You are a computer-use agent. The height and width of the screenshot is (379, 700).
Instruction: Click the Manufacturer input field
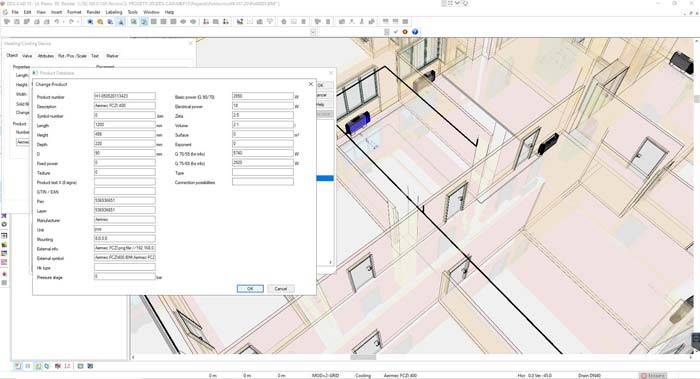125,220
